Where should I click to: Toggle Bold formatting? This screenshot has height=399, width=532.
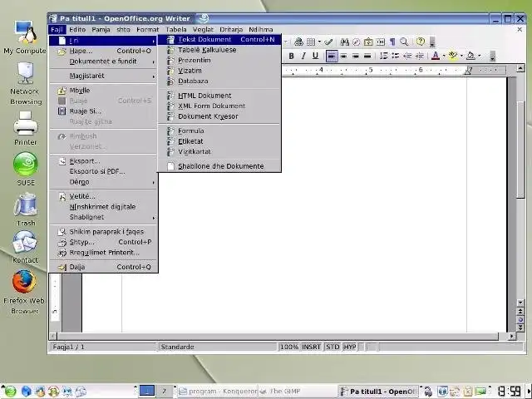pyautogui.click(x=292, y=56)
